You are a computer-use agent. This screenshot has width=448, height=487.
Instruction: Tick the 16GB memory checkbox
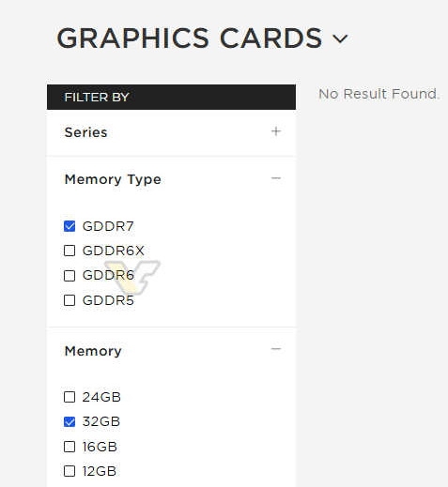[x=70, y=447]
